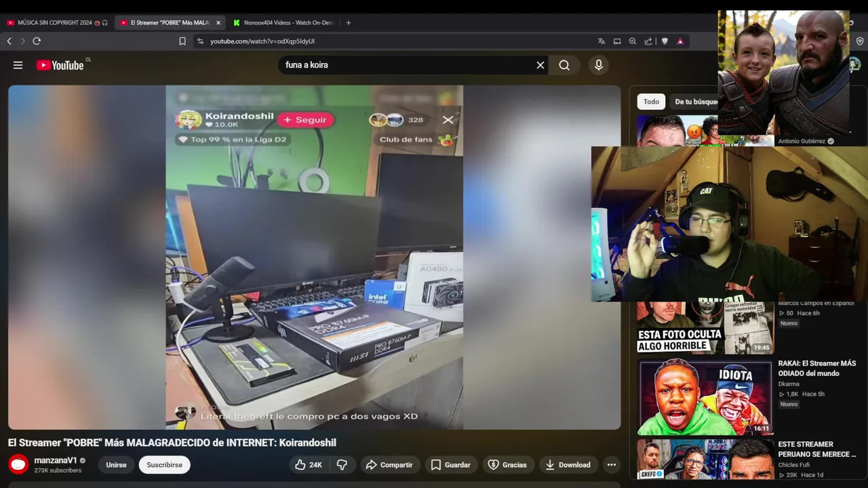Open more actions three-dot menu
This screenshot has width=868, height=488.
pos(612,465)
